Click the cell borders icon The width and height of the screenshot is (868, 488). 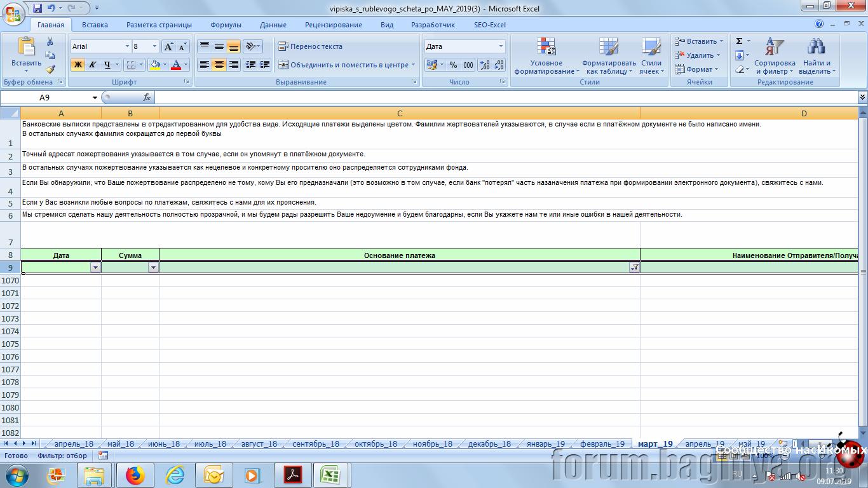point(130,65)
